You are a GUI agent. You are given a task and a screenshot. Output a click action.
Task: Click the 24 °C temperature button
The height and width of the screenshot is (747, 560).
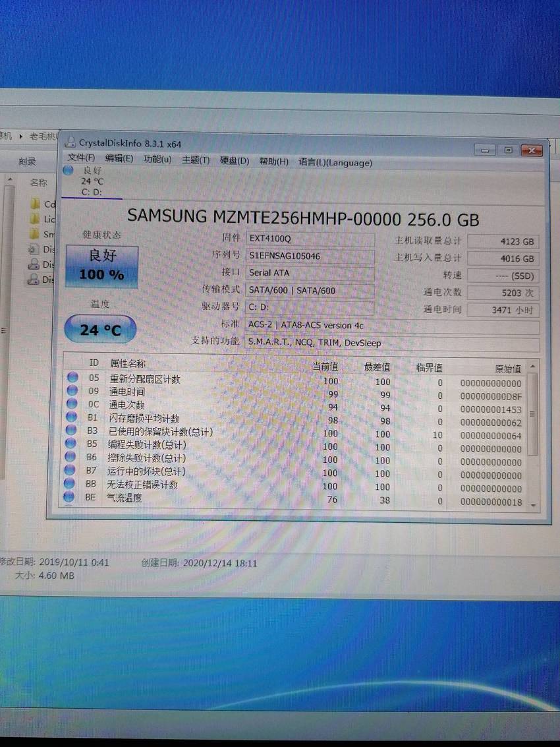coord(100,329)
